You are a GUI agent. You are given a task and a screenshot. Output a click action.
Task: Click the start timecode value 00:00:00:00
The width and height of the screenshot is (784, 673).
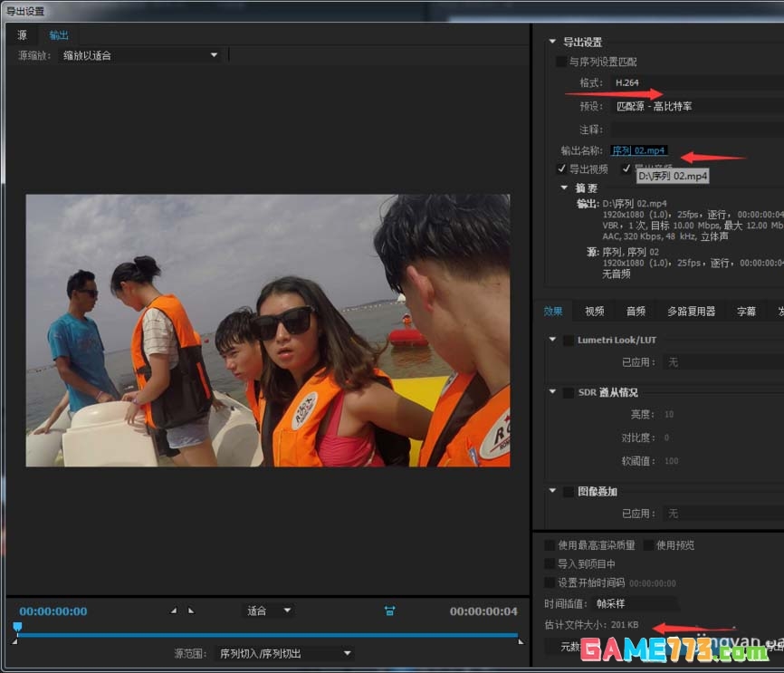653,583
